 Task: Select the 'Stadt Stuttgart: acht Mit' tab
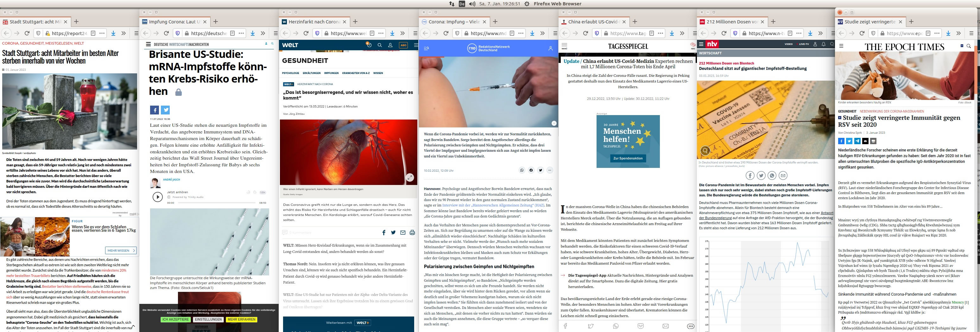click(35, 22)
